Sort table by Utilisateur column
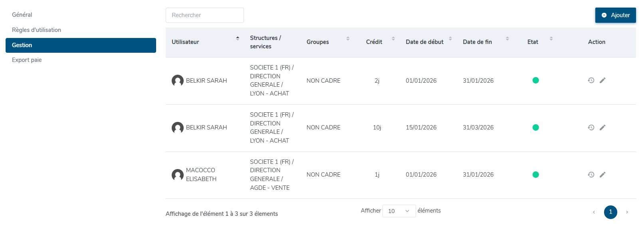 pyautogui.click(x=237, y=38)
